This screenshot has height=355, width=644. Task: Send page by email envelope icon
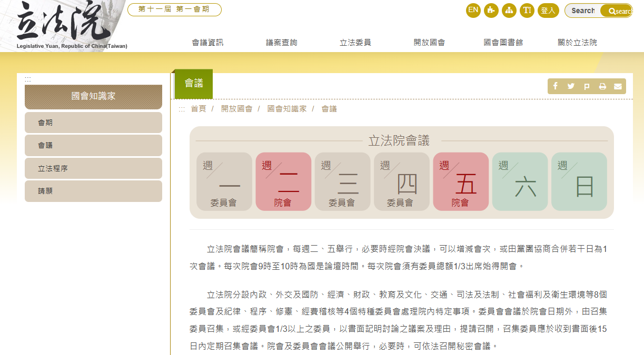pos(618,86)
